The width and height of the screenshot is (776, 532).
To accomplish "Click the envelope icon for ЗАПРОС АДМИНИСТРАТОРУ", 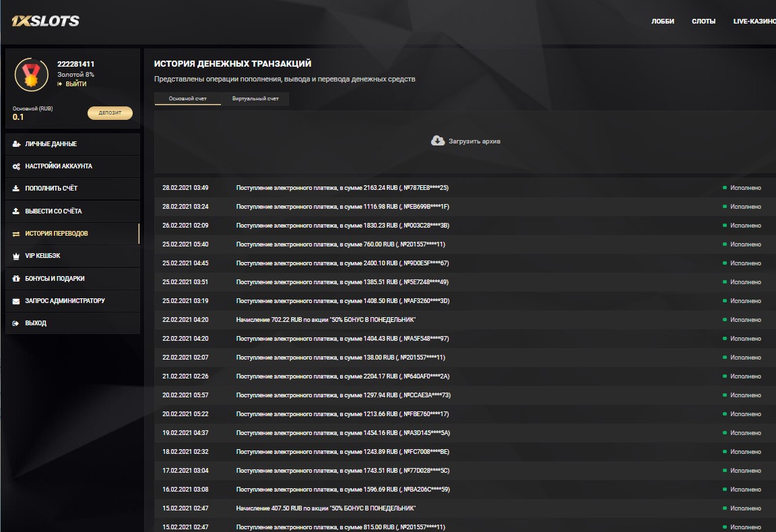I will click(16, 301).
